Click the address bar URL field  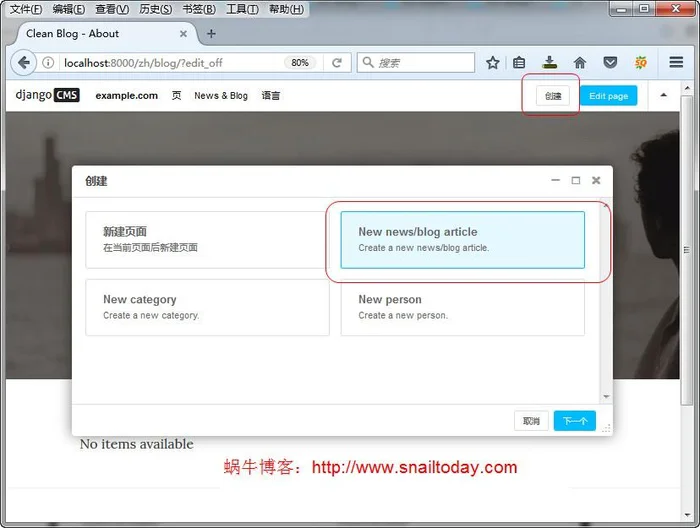coord(170,63)
